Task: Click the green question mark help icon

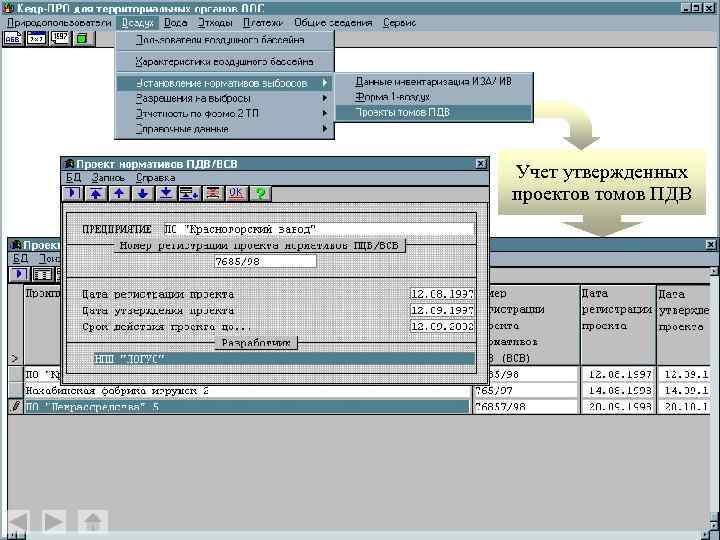Action: click(260, 193)
